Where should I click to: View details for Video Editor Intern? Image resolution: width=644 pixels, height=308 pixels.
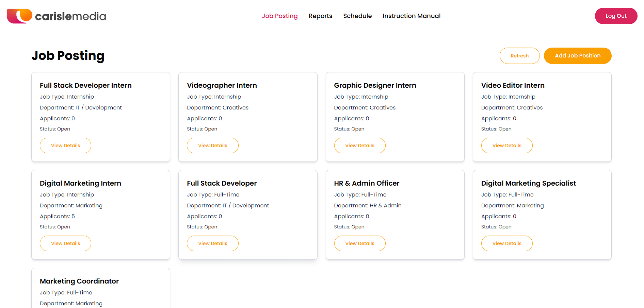click(507, 146)
